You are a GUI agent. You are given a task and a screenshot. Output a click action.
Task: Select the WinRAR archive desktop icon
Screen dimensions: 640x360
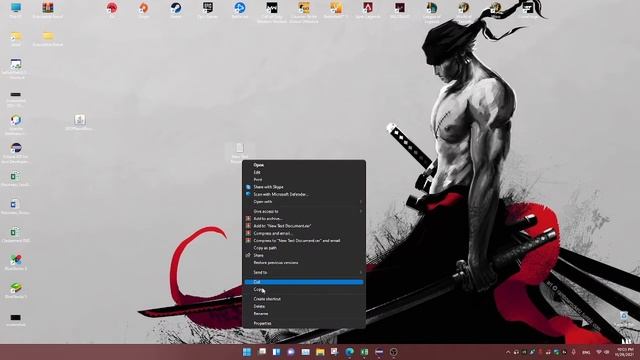click(48, 10)
